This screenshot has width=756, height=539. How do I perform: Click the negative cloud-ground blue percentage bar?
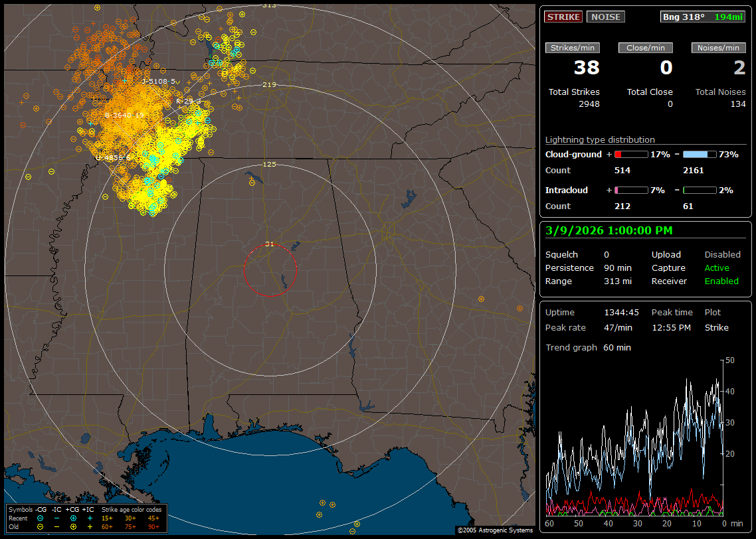click(x=700, y=154)
